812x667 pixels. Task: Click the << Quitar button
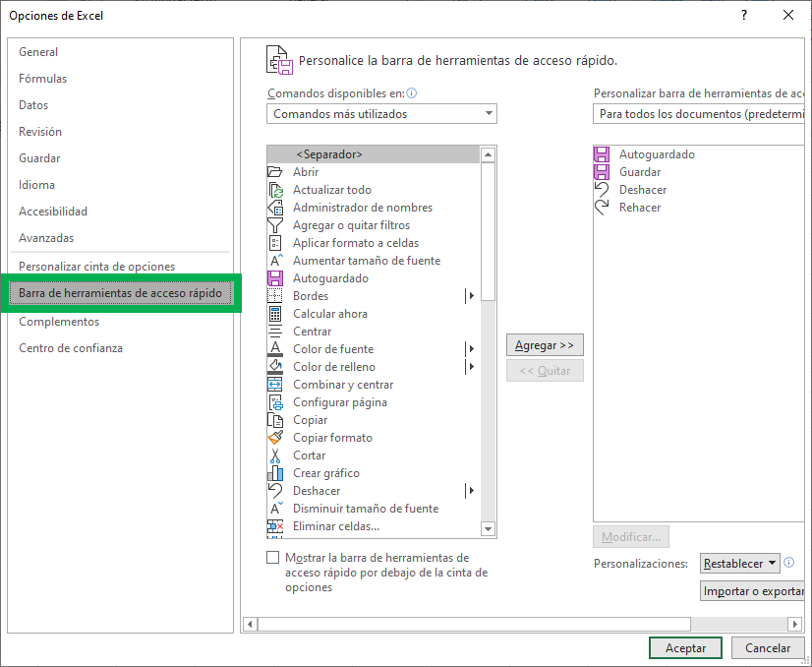[x=545, y=371]
